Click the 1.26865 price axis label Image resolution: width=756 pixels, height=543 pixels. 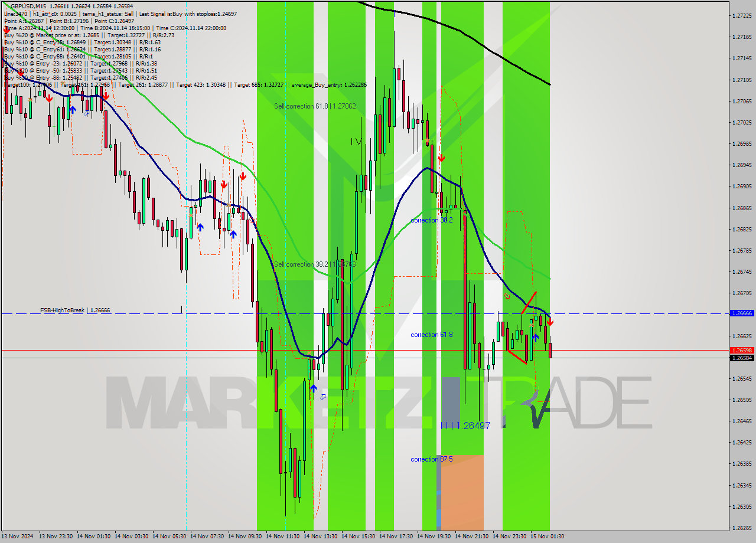pyautogui.click(x=742, y=208)
